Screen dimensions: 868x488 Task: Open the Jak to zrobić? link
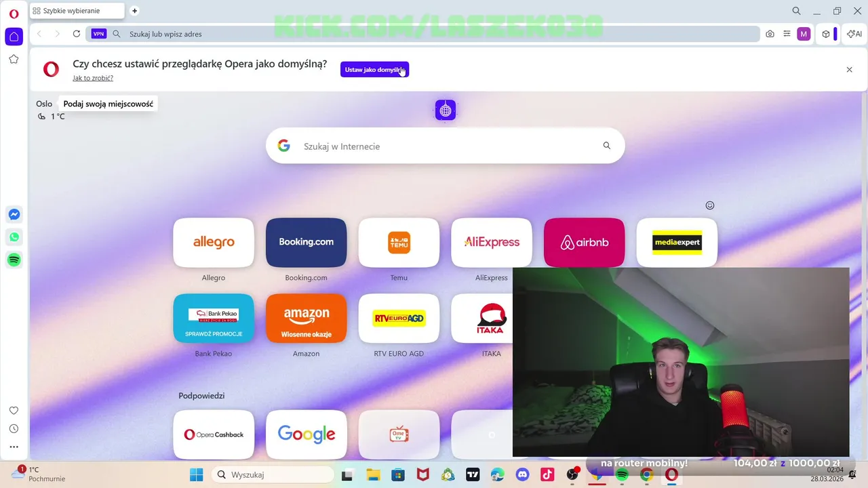click(93, 78)
